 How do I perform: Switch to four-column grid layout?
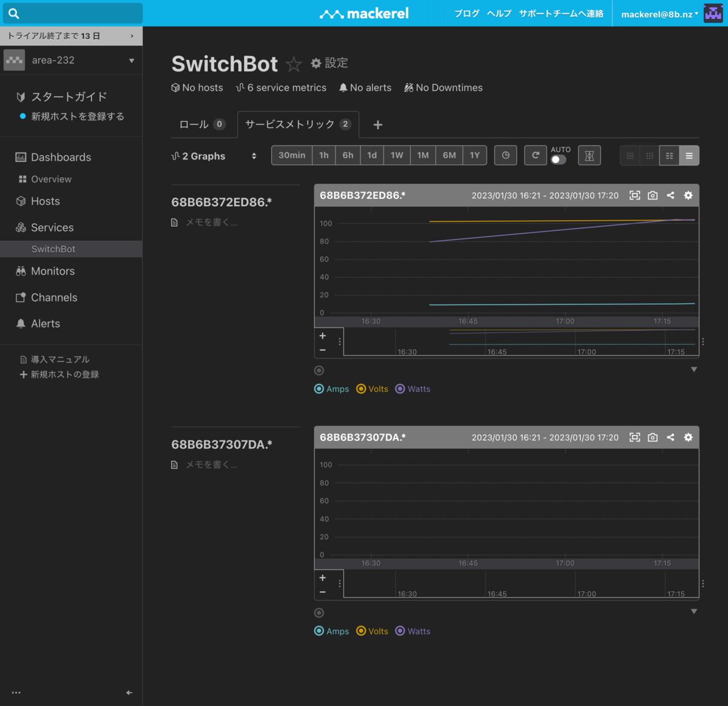point(630,156)
